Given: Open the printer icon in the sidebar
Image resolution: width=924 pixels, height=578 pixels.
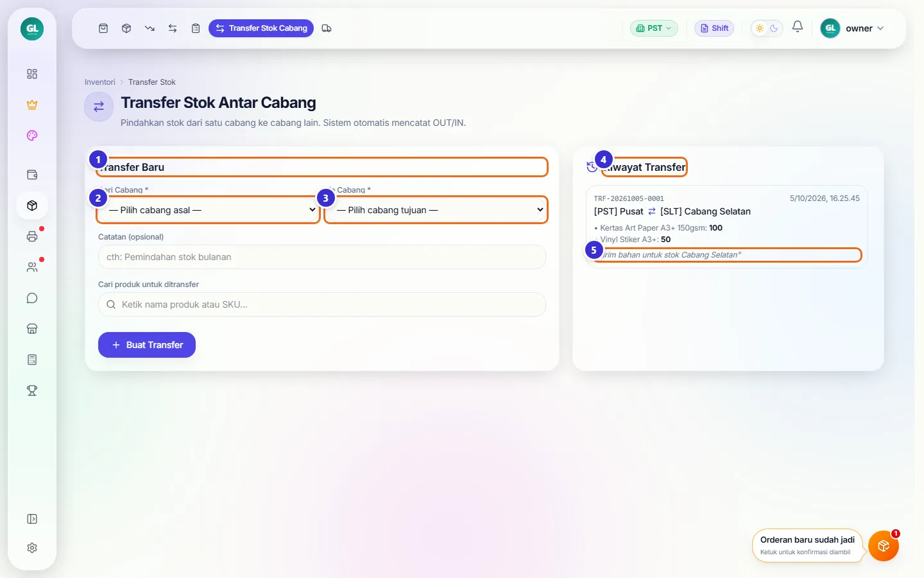Looking at the screenshot, I should 32,236.
